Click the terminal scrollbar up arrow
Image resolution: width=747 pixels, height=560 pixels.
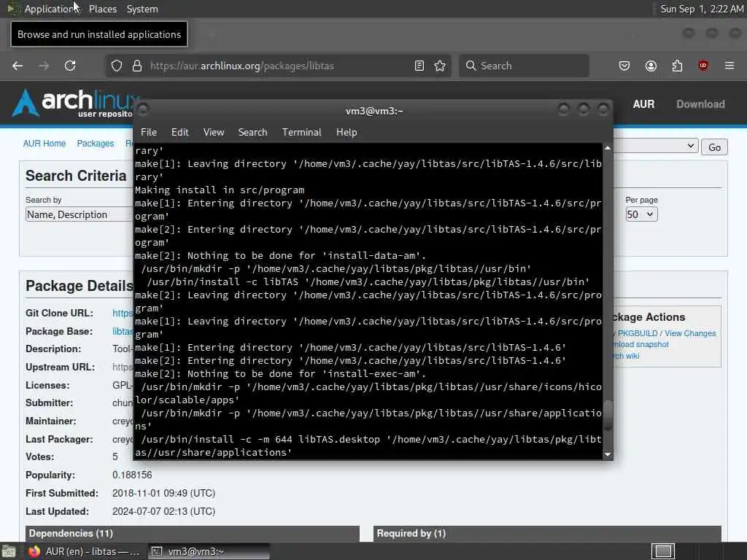[608, 149]
